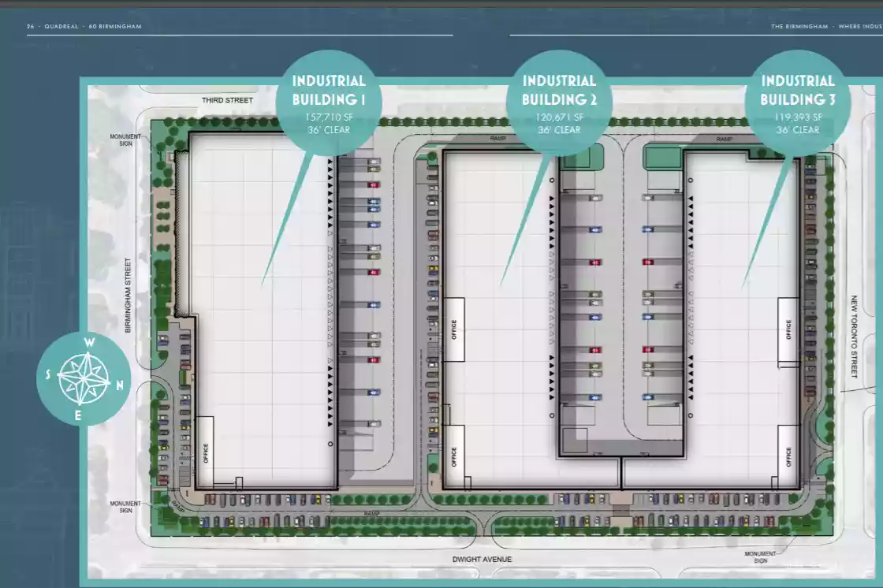Click the Office label inside Building 1
Viewport: 883px width, 588px height.
tap(206, 452)
